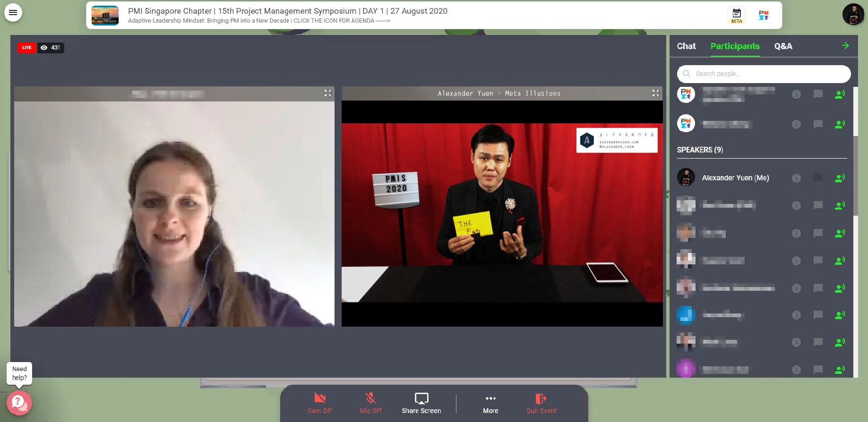This screenshot has height=422, width=868.
Task: Click Alexander Yuen (Me) avatar
Action: [686, 177]
